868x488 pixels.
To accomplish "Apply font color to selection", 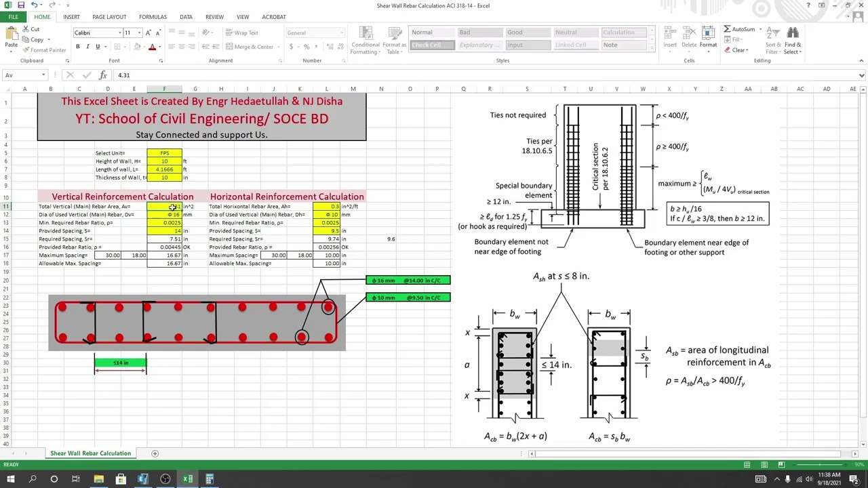I will (x=152, y=47).
